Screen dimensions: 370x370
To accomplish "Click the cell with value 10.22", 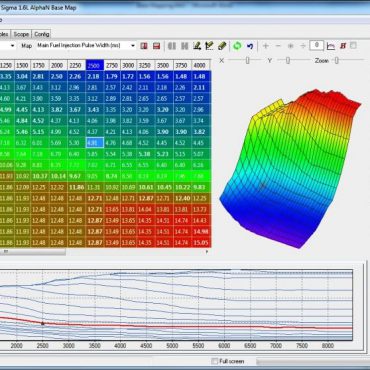I will [x=182, y=187].
